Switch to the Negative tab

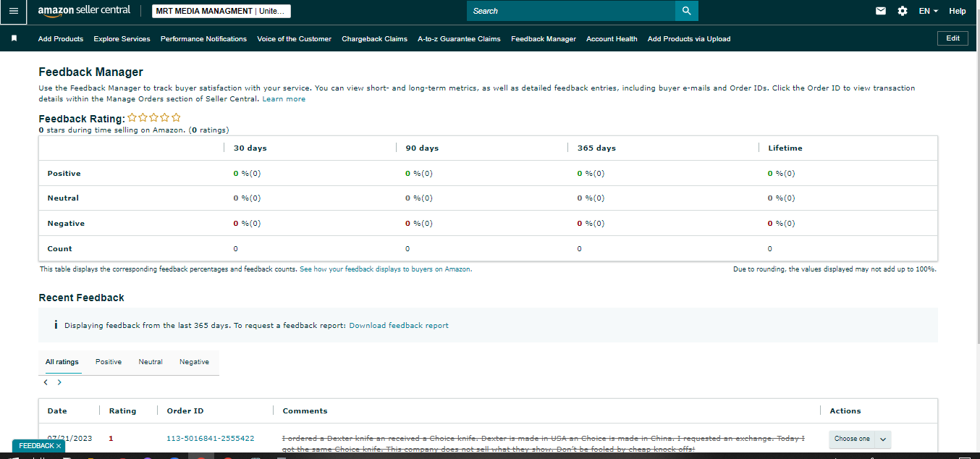pyautogui.click(x=195, y=362)
